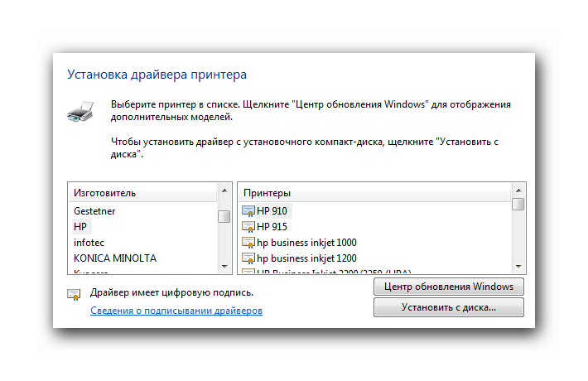Viewport: 588px width, 381px height.
Task: Click the manufacturer list scroll-up arrow
Action: (224, 190)
